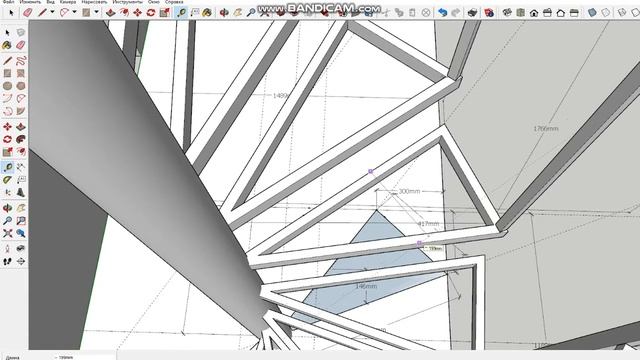
Task: Select the Arc tool in top toolbar
Action: point(64,13)
